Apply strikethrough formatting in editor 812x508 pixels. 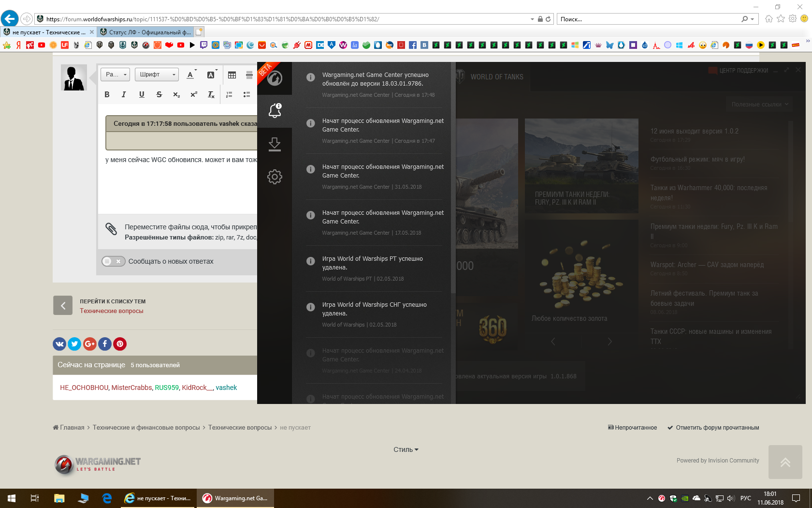pos(159,94)
